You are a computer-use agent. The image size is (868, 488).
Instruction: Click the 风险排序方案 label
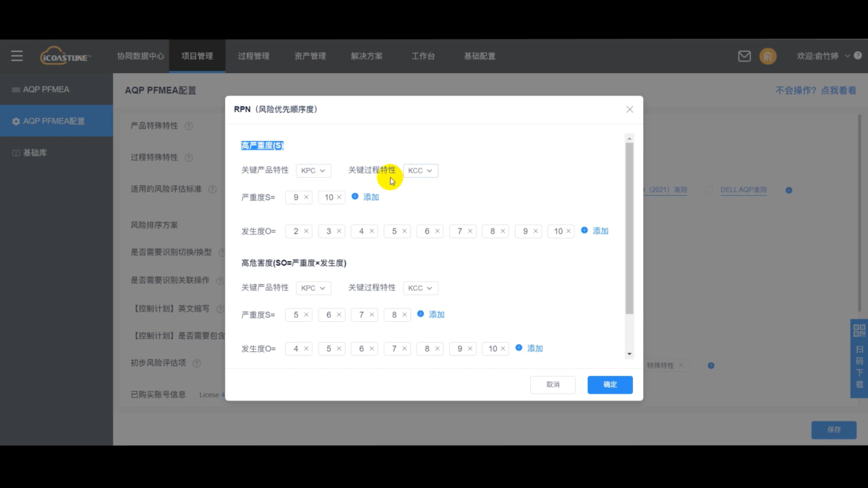[154, 226]
